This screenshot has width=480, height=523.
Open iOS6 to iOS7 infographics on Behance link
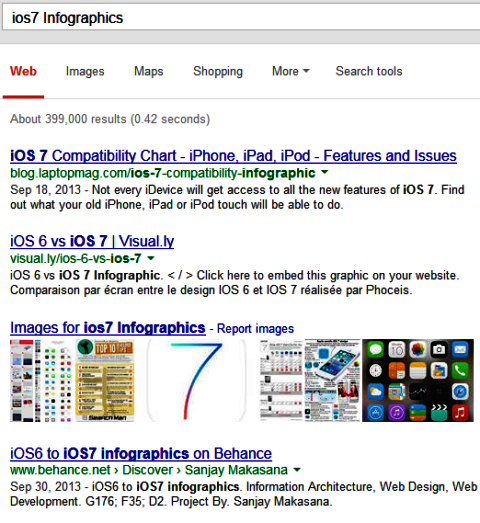tap(141, 454)
